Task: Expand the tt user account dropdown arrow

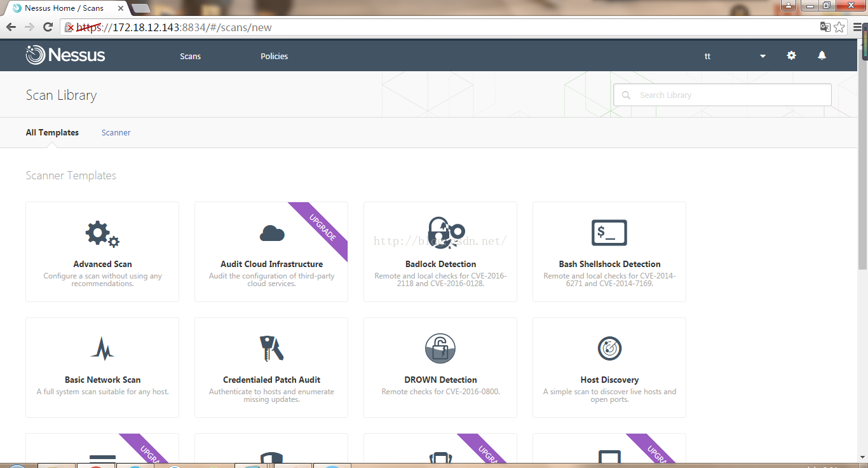Action: click(x=763, y=56)
